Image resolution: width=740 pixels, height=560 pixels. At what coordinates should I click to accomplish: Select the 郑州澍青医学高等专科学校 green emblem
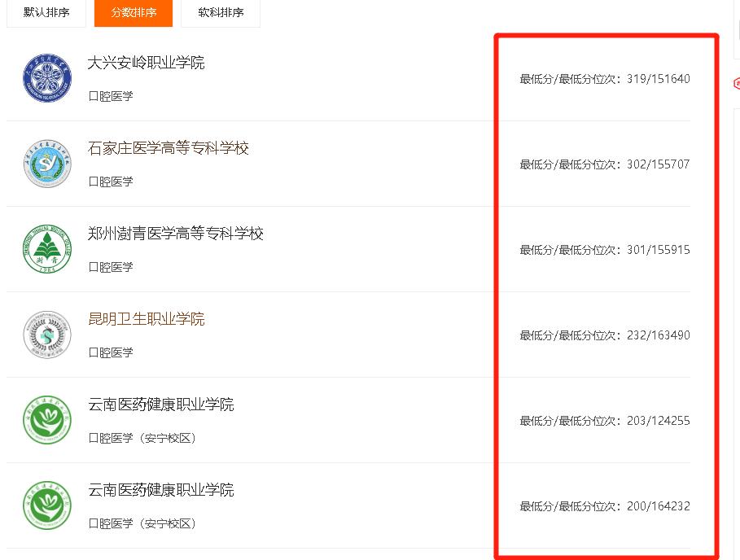(x=46, y=248)
